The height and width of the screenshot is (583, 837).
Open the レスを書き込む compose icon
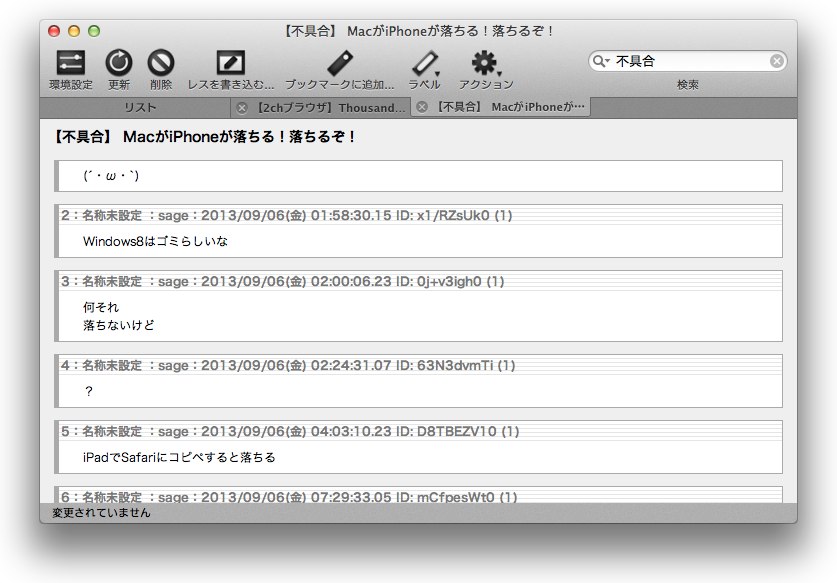point(231,63)
